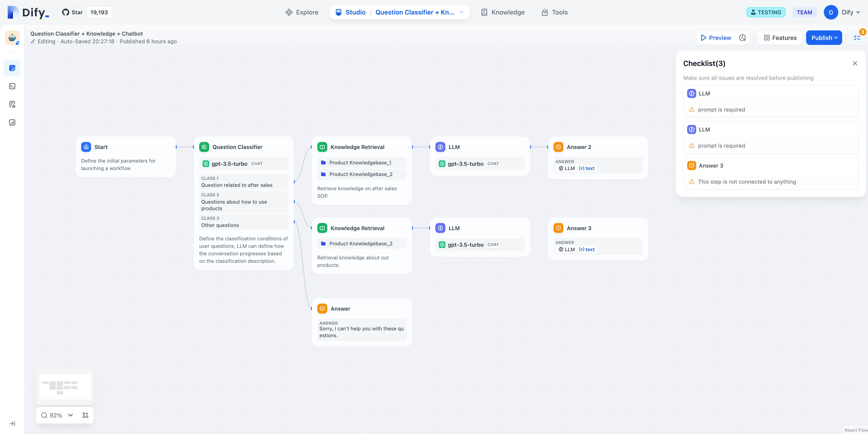Screen dimensions: 868x434
Task: Select Answer 3 issue in the checklist
Action: coord(771,173)
